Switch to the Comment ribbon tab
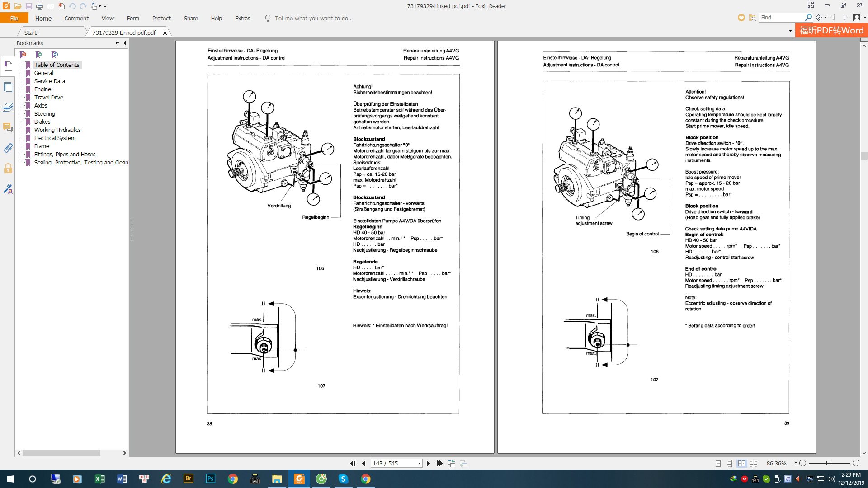This screenshot has height=488, width=868. pyautogui.click(x=76, y=18)
